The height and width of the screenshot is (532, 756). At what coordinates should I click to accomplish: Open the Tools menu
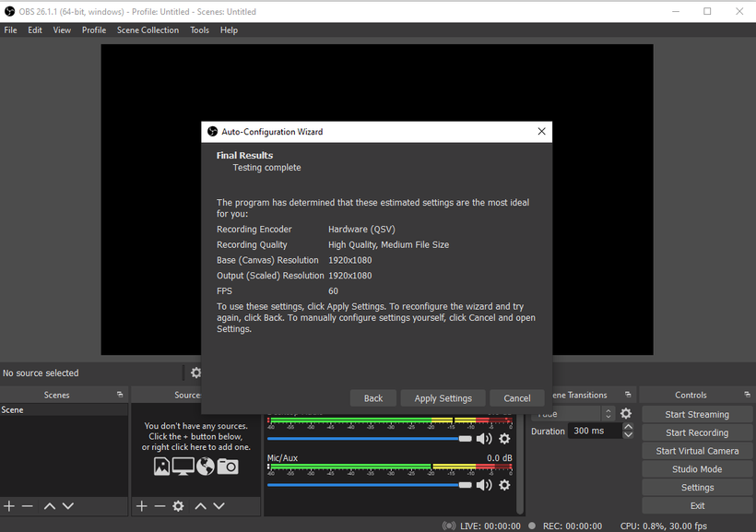(198, 30)
